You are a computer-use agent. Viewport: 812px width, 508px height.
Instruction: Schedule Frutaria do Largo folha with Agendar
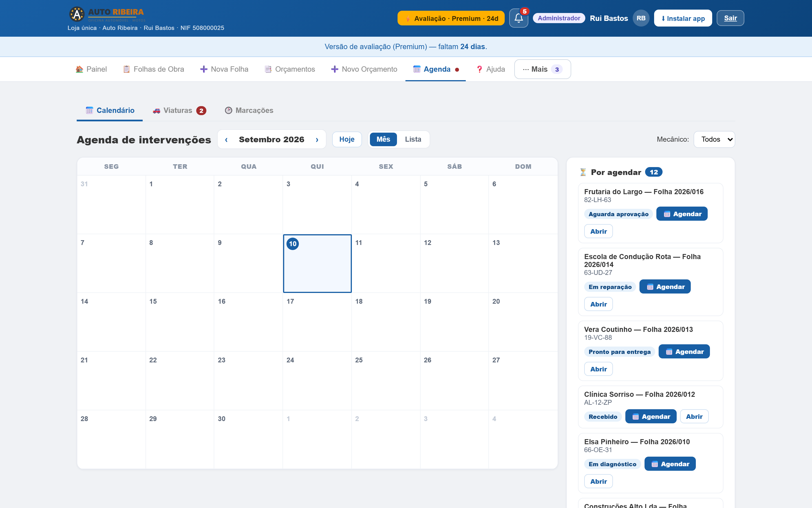point(682,214)
